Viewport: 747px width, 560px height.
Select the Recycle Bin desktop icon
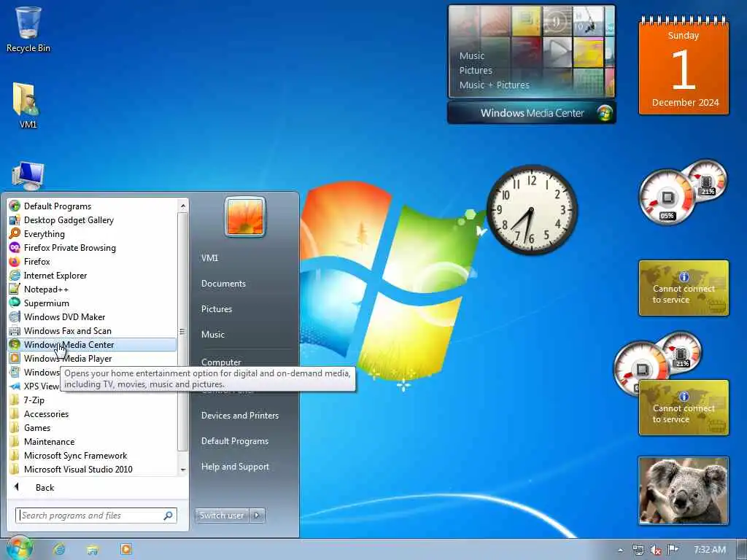28,29
